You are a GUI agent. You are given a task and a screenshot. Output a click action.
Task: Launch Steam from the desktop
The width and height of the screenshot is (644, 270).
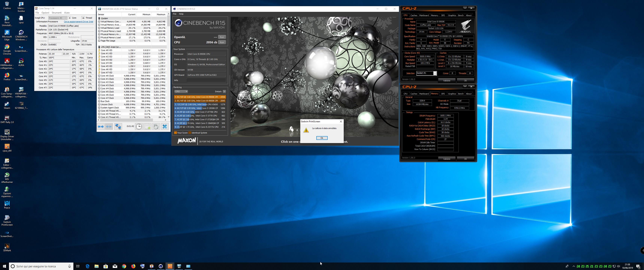pyautogui.click(x=7, y=105)
